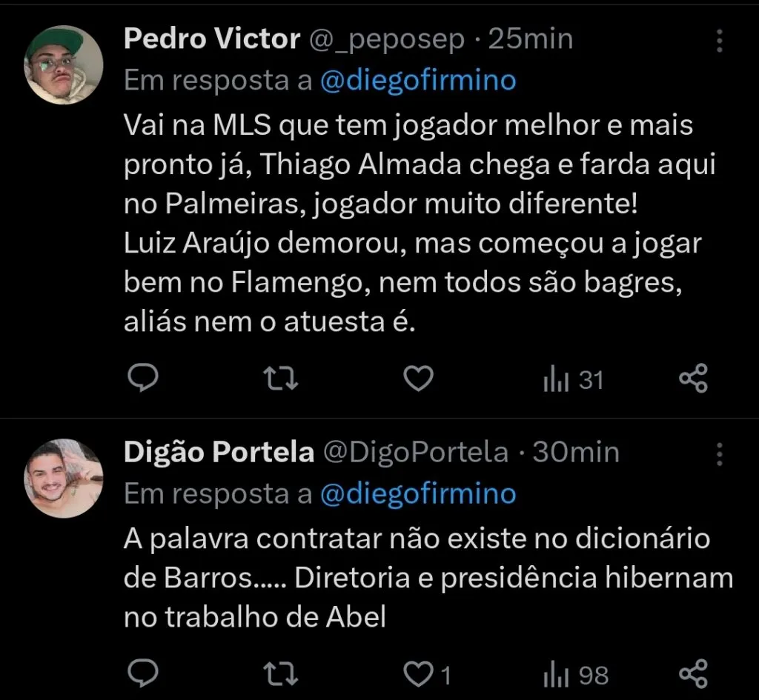
Task: Open @diegofirmino's profile from Pedro's reply
Action: (x=420, y=80)
